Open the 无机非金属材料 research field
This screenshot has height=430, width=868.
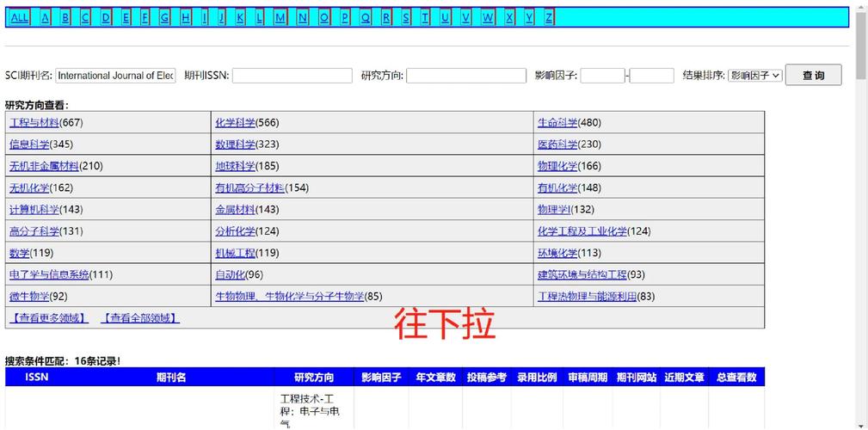(44, 166)
